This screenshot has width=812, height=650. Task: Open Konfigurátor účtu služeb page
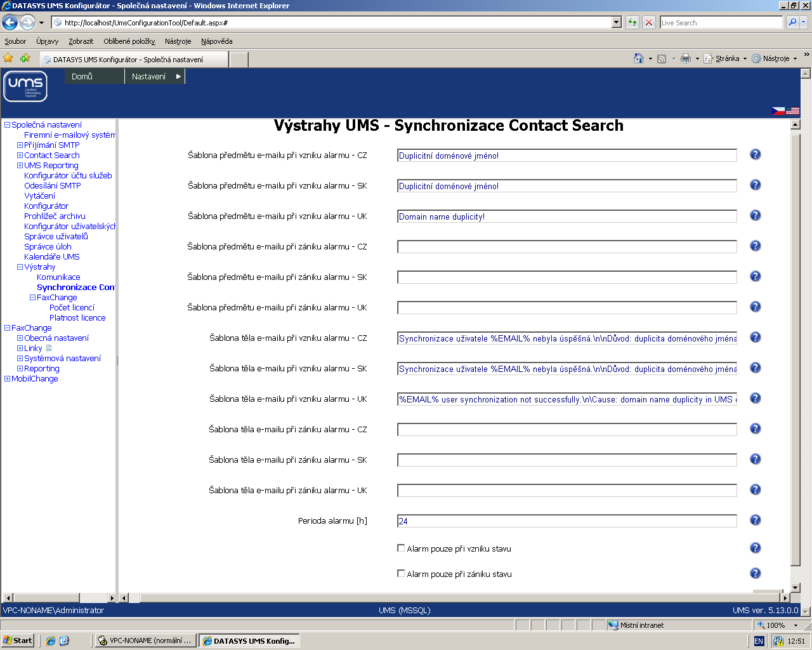68,176
